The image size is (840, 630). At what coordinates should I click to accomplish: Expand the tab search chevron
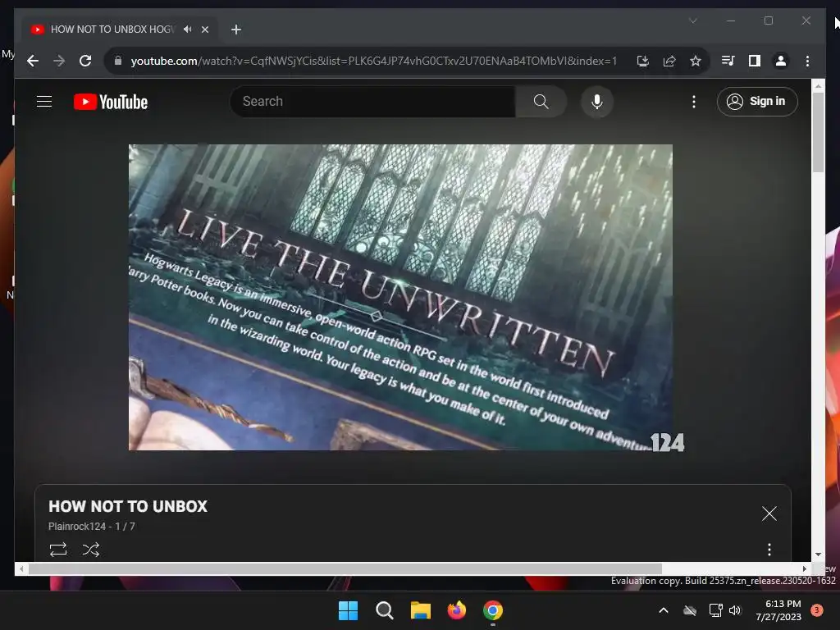point(692,21)
